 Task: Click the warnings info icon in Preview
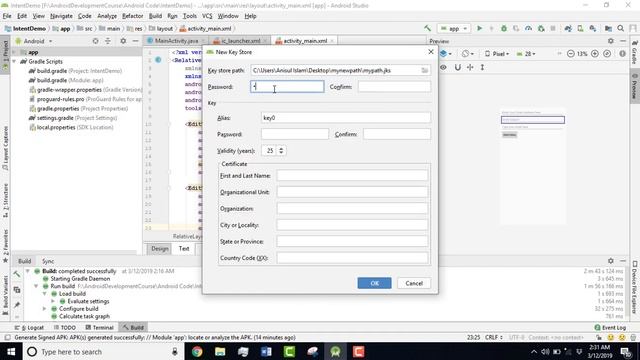point(622,54)
